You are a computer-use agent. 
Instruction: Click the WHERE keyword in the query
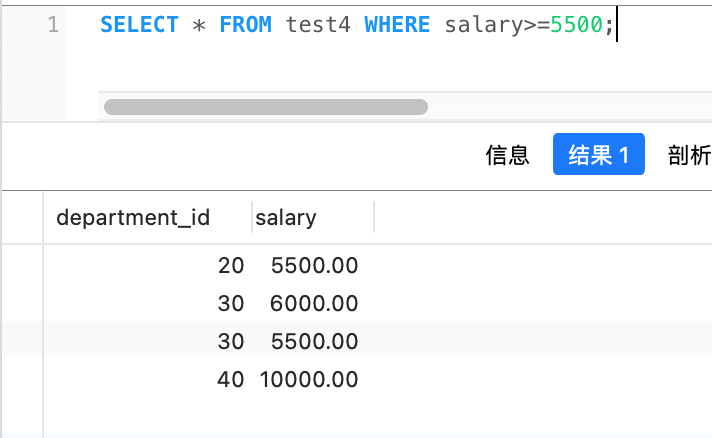(x=397, y=25)
